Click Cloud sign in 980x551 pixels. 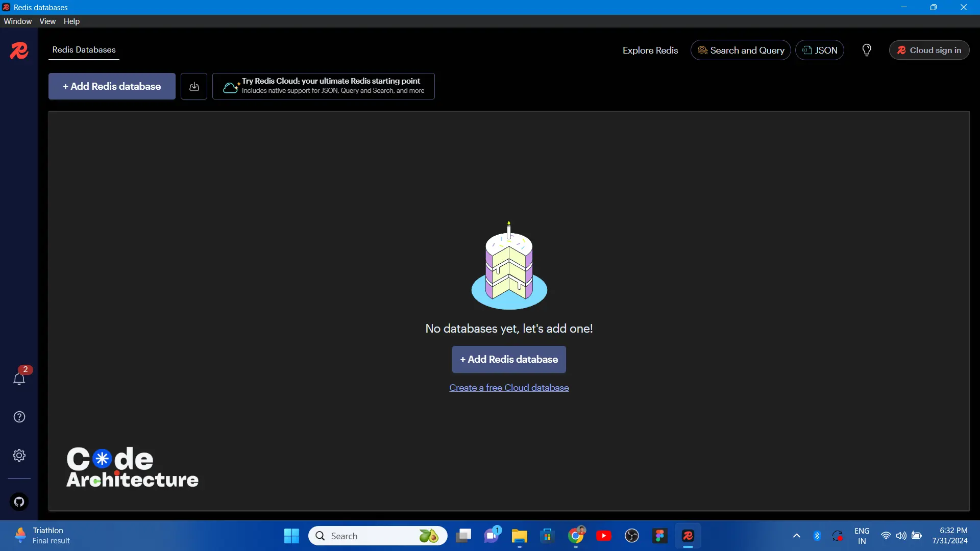pyautogui.click(x=929, y=50)
